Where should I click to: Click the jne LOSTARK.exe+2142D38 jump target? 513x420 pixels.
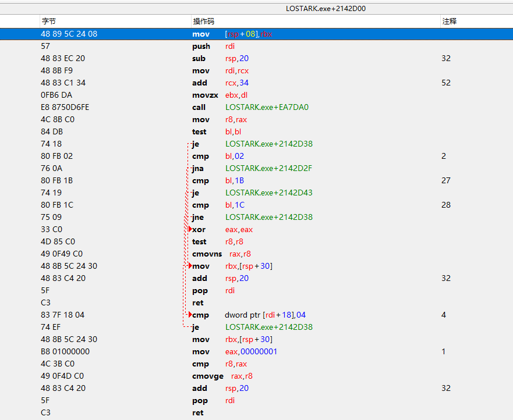(269, 217)
